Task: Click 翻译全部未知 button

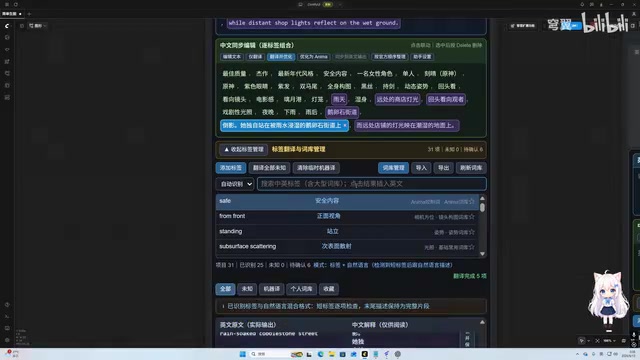Action: click(x=269, y=168)
